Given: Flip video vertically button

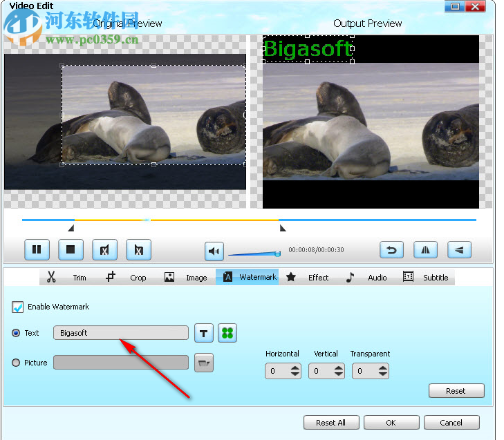Looking at the screenshot, I should pyautogui.click(x=459, y=250).
